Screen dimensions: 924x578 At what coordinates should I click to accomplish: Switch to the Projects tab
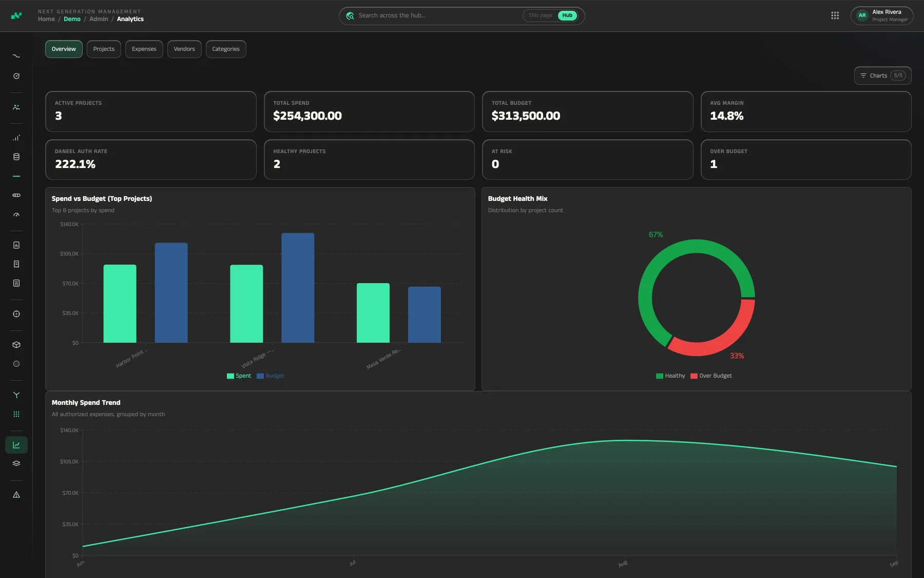coord(104,49)
